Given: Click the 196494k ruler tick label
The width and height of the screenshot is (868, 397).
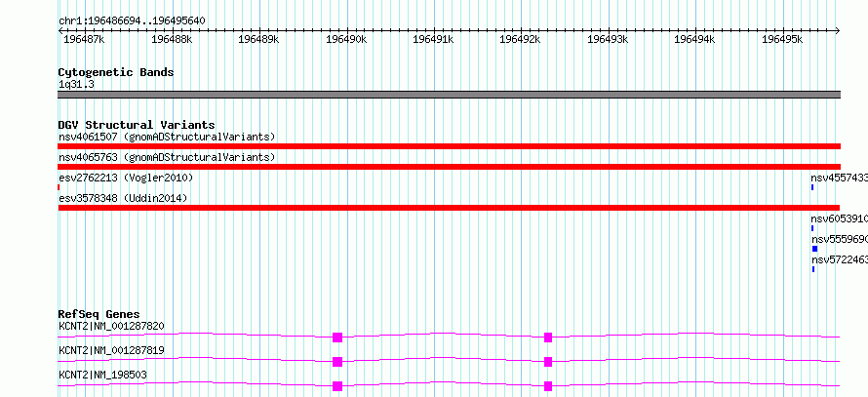Looking at the screenshot, I should click(694, 39).
